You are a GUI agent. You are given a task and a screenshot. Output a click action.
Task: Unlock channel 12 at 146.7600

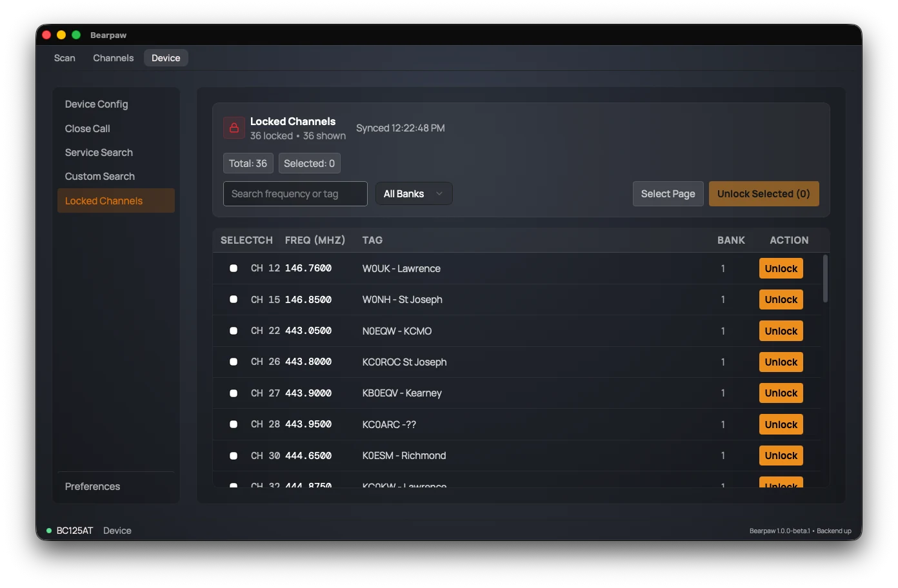point(781,268)
